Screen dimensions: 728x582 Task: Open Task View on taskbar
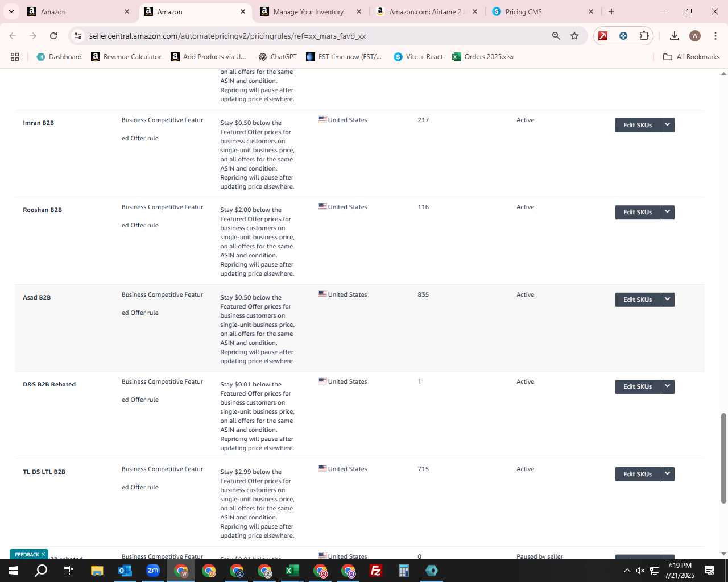68,571
